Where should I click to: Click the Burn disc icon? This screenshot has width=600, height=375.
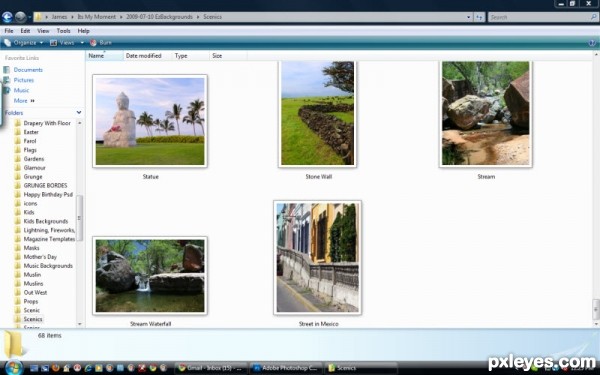coord(93,42)
